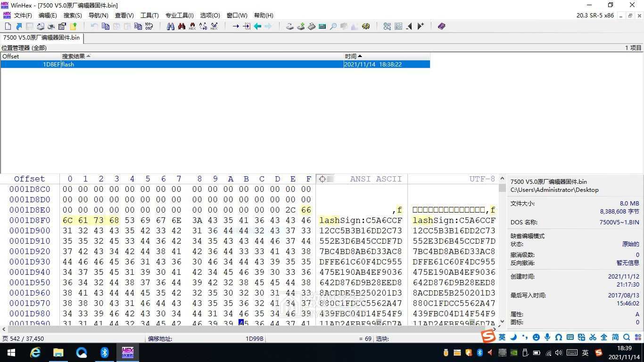This screenshot has height=362, width=644.
Task: Open the file Properties toolbar icon
Action: pos(62,26)
